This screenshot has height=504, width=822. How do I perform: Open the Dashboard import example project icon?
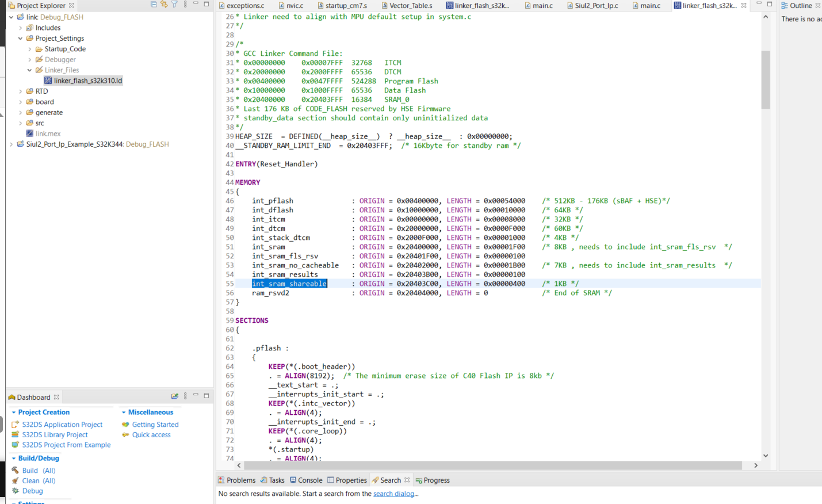[x=174, y=396]
